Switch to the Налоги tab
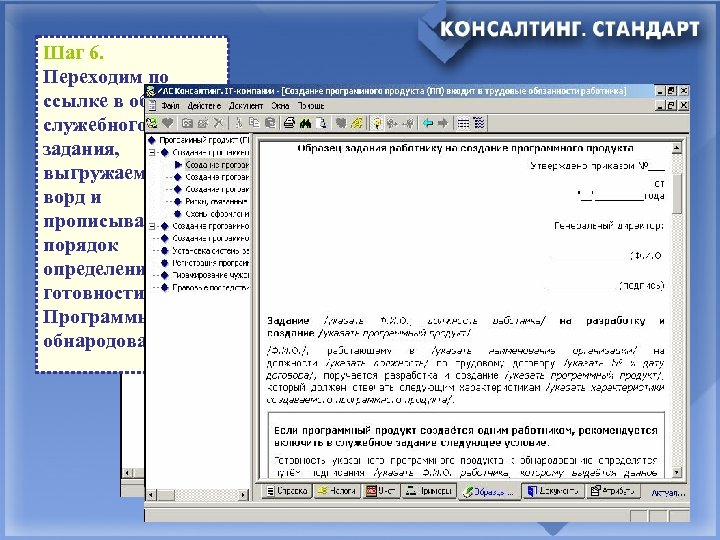The height and width of the screenshot is (540, 720). [337, 491]
